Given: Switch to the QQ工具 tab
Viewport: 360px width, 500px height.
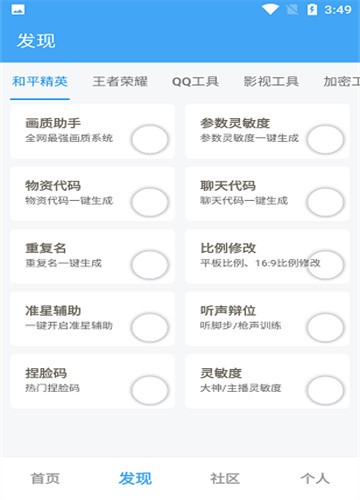Looking at the screenshot, I should (195, 81).
